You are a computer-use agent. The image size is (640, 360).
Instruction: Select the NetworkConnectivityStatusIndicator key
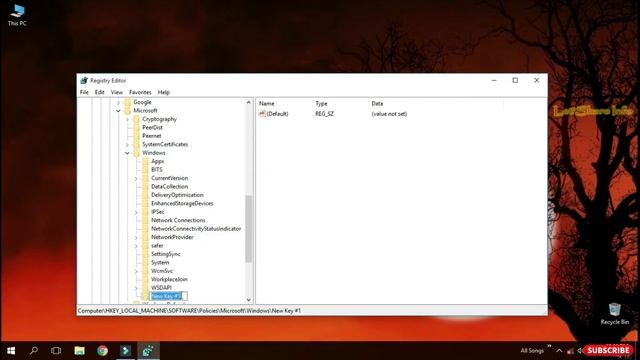click(x=196, y=229)
